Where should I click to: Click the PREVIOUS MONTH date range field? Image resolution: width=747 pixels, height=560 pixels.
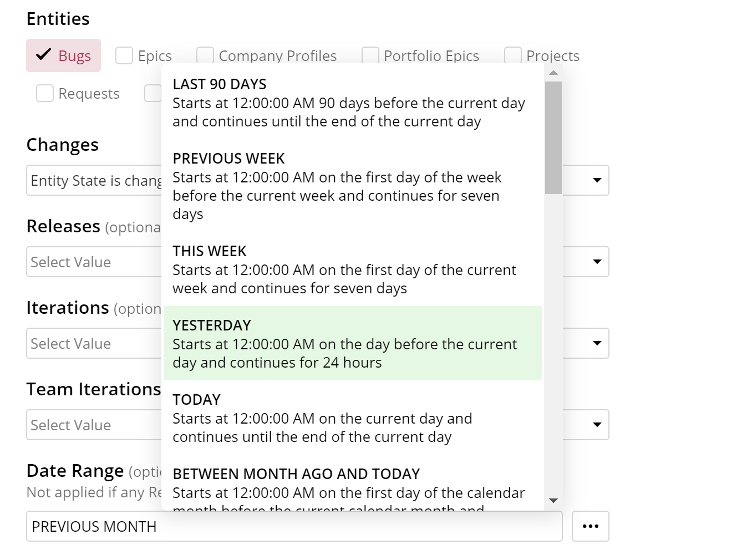point(294,526)
